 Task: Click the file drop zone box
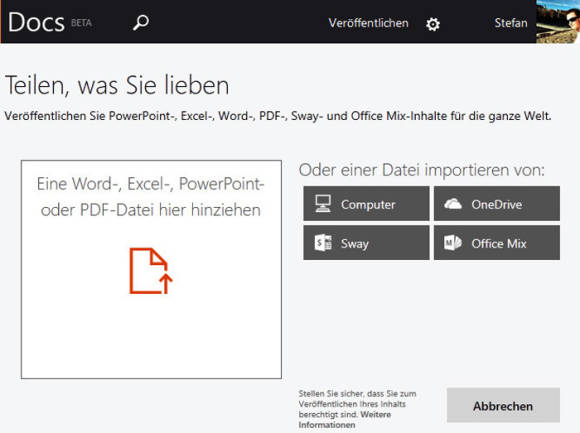tap(151, 269)
